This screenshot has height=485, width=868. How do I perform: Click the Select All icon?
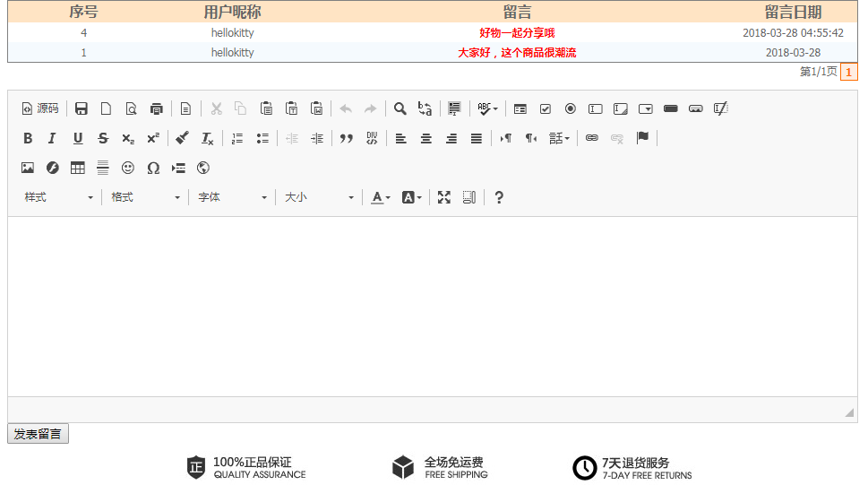(x=454, y=108)
